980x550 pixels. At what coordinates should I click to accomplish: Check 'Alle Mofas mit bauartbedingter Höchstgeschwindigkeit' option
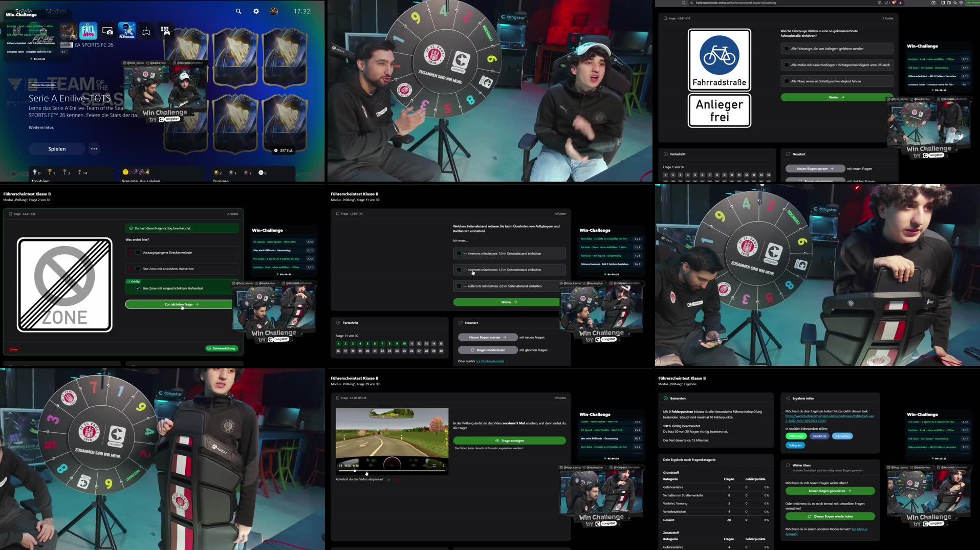(837, 65)
